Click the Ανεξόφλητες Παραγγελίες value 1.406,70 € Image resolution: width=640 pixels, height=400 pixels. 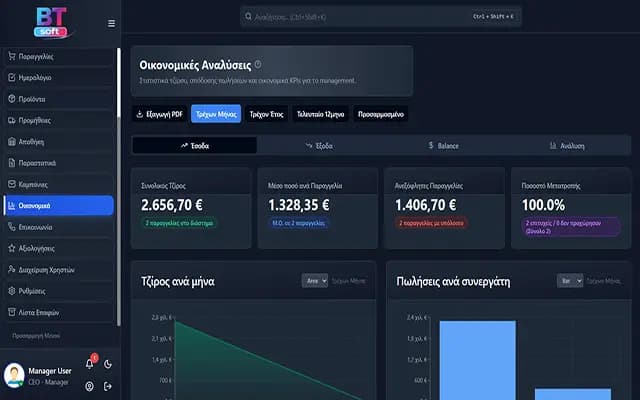click(x=426, y=205)
